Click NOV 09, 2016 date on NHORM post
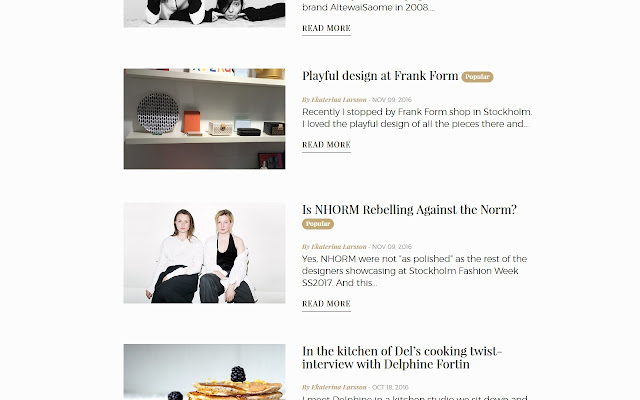Screen dimensions: 640x400 [392, 247]
